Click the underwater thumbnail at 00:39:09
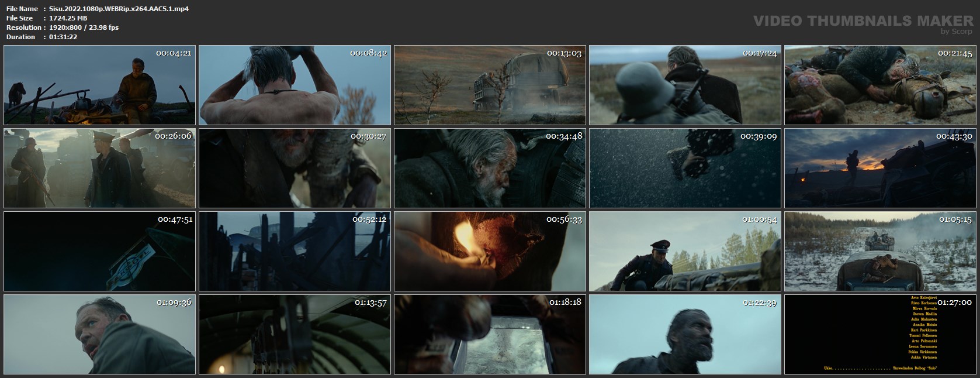Image resolution: width=980 pixels, height=378 pixels. click(685, 169)
